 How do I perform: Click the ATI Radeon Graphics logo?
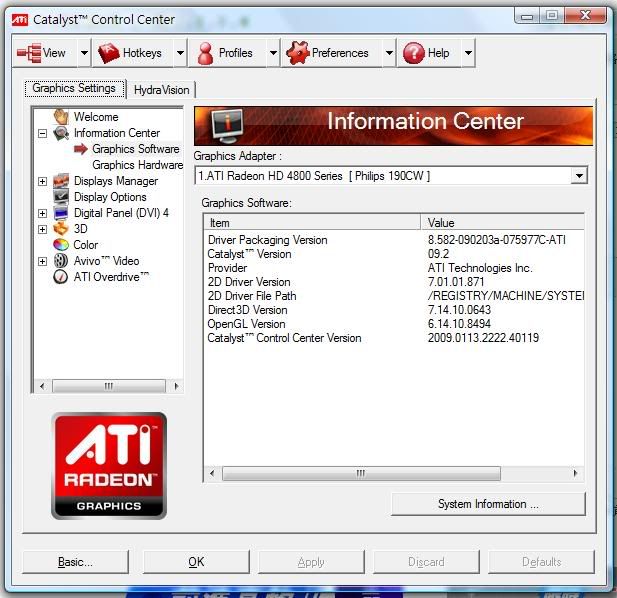click(109, 466)
